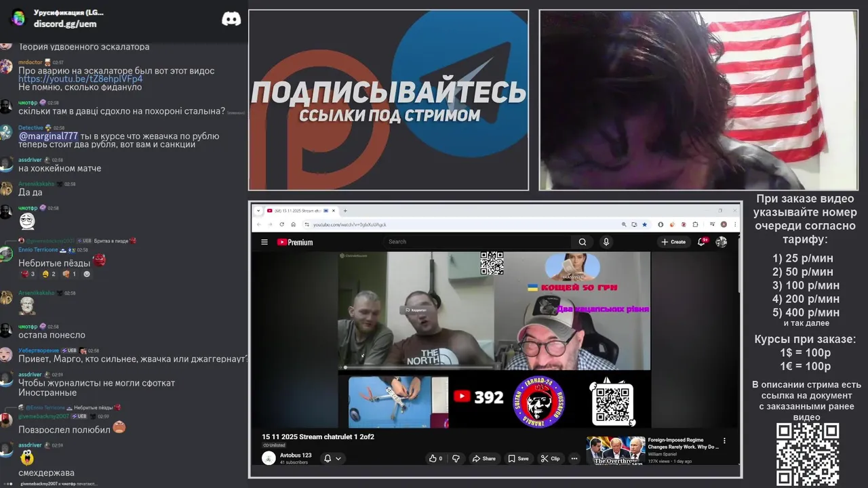Open the Avtobus 123 channel name link
This screenshot has width=868, height=488.
click(x=296, y=455)
